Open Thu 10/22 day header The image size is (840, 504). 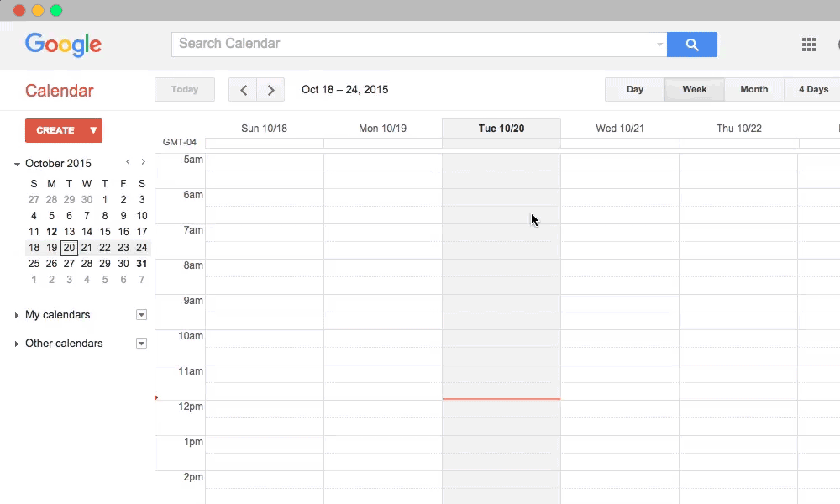tap(738, 128)
